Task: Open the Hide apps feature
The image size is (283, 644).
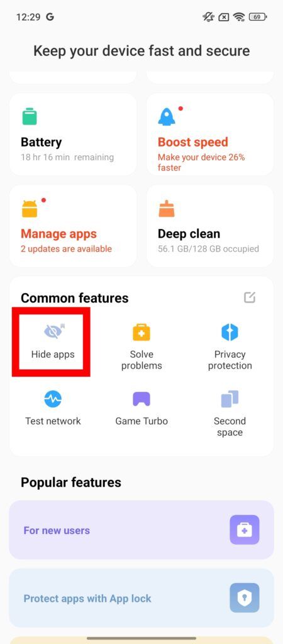Action: click(x=53, y=341)
